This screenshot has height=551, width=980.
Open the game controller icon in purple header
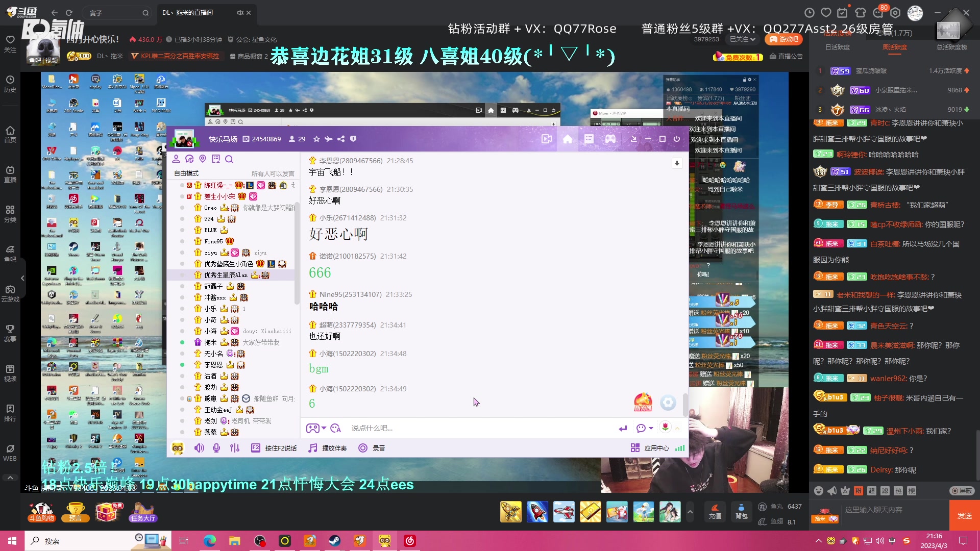pos(610,139)
